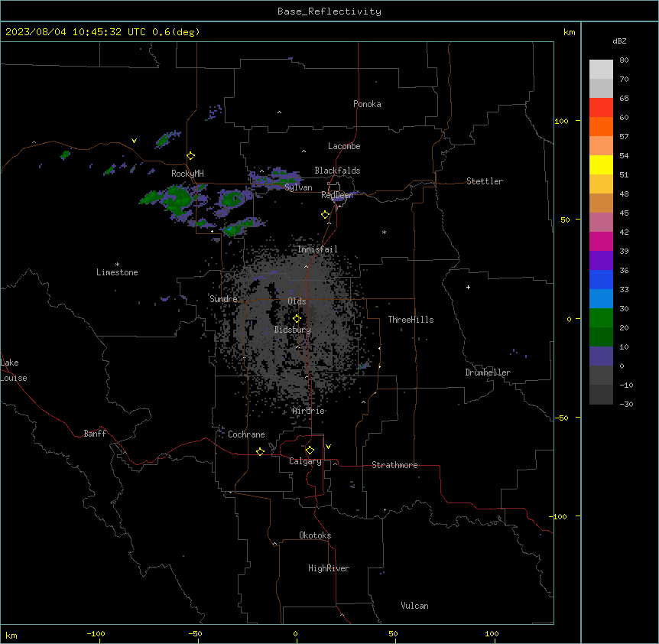Pick the royal blue 33–36 dBZ swatch
659x644 pixels.
[x=601, y=279]
